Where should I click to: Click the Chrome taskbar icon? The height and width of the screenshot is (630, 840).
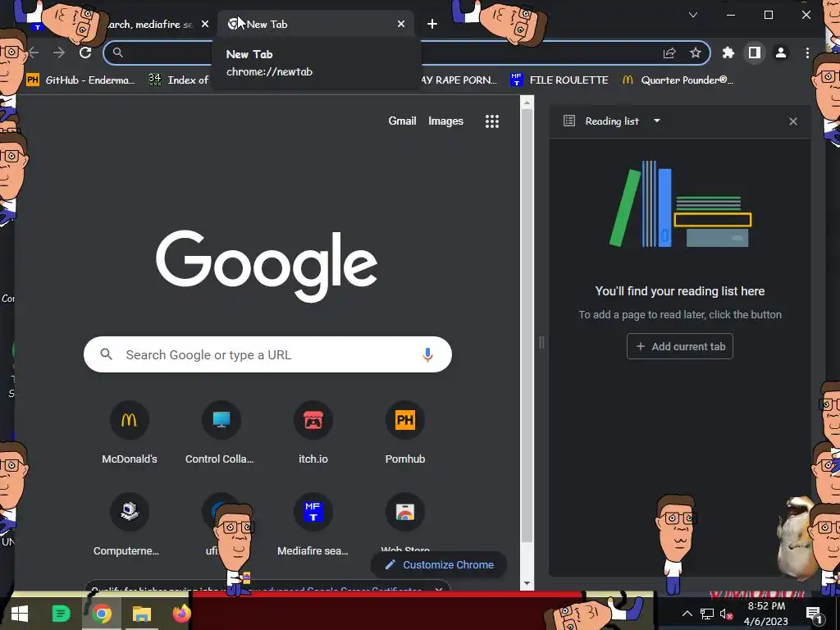102,614
